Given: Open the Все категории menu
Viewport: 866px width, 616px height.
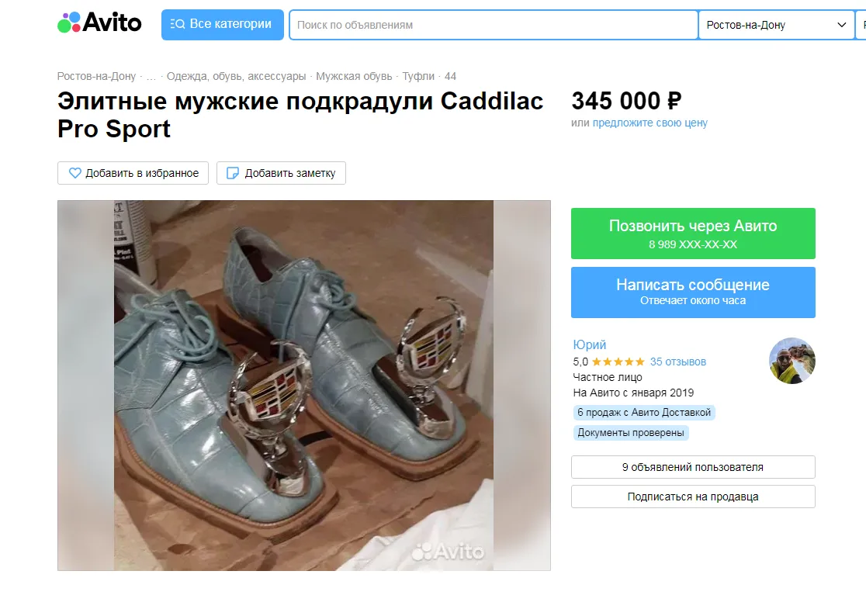Looking at the screenshot, I should pyautogui.click(x=222, y=24).
